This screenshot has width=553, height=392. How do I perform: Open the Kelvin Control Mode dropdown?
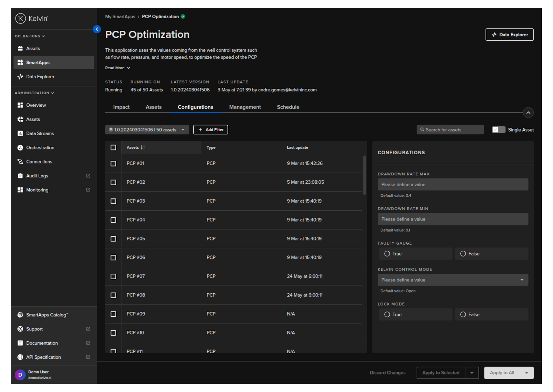tap(453, 280)
